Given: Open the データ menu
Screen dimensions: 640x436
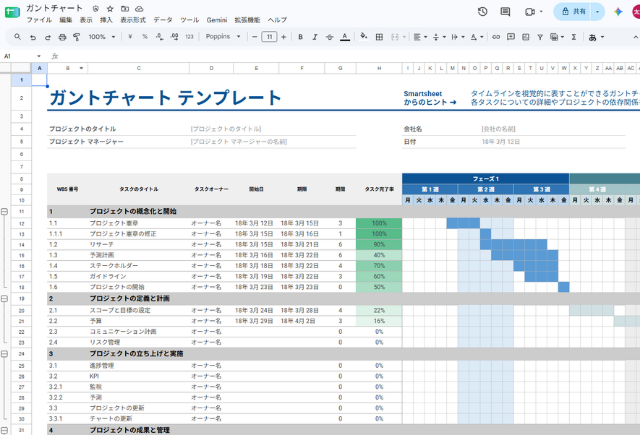Looking at the screenshot, I should click(x=163, y=20).
